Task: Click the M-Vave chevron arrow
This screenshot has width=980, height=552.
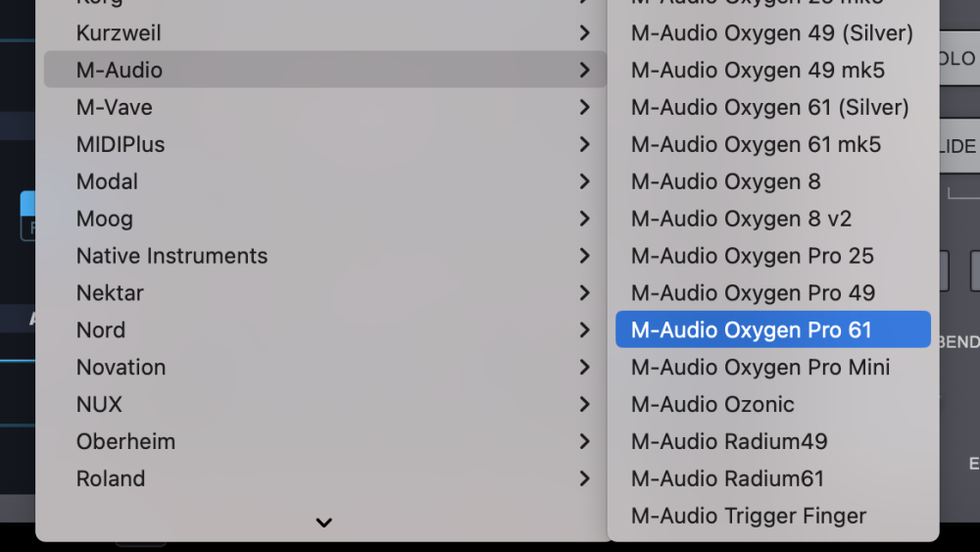Action: 584,107
